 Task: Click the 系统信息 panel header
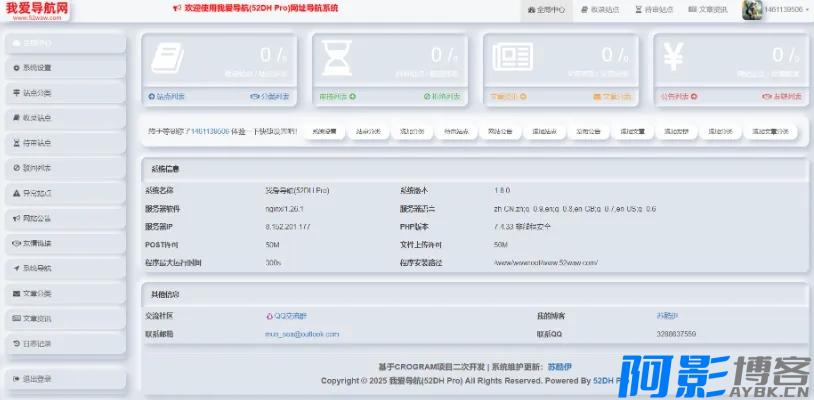(474, 169)
